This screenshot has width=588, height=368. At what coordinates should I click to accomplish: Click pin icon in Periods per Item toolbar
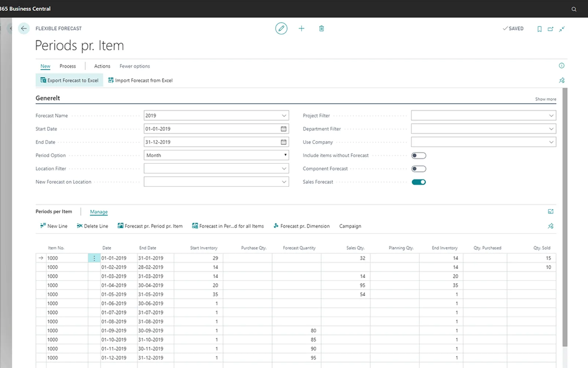(551, 226)
